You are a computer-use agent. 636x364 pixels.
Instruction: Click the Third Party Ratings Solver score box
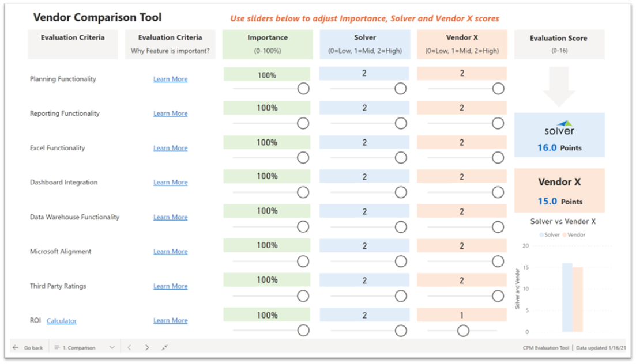point(364,280)
